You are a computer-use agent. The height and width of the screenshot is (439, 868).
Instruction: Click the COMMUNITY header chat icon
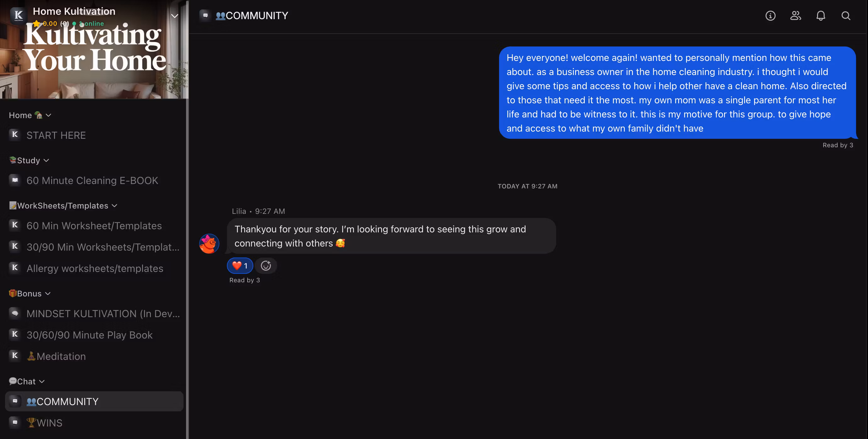click(205, 15)
